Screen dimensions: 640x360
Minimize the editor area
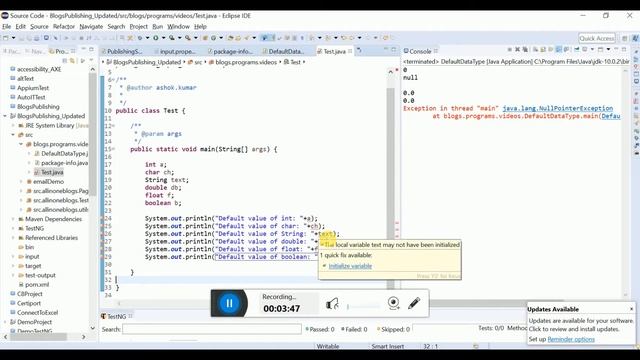[385, 49]
